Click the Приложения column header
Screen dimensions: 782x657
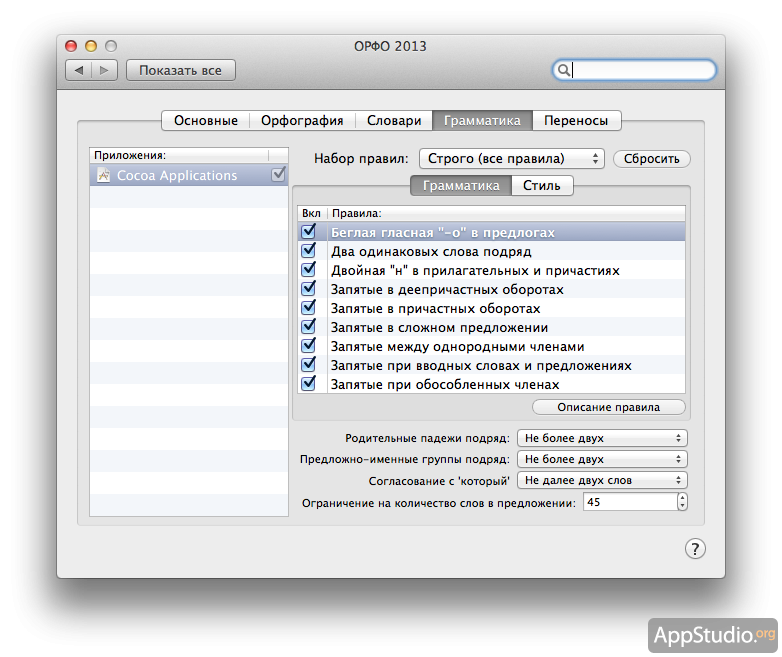pos(179,155)
